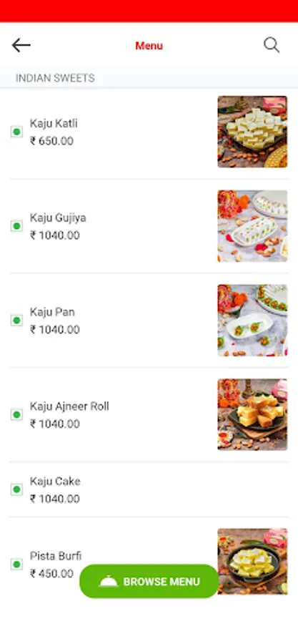Select the Kaju Katli item name
This screenshot has width=298, height=644.
(54, 123)
